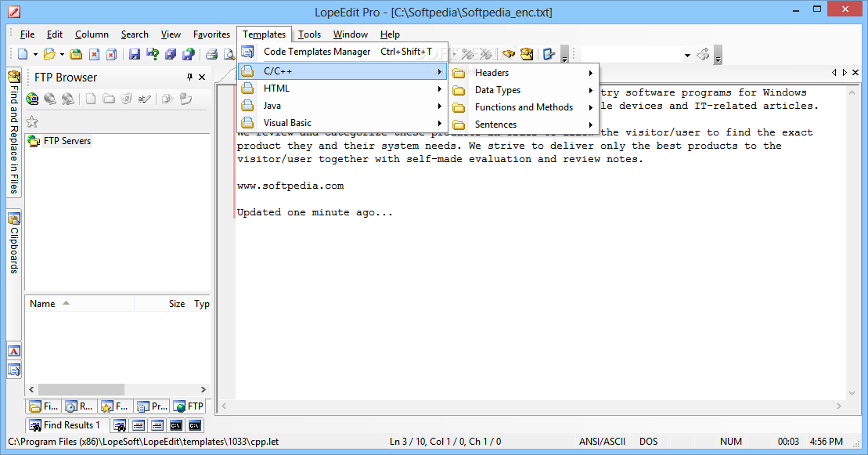This screenshot has width=868, height=455.
Task: Click the favorites star icon in FTP Browser
Action: 32,121
